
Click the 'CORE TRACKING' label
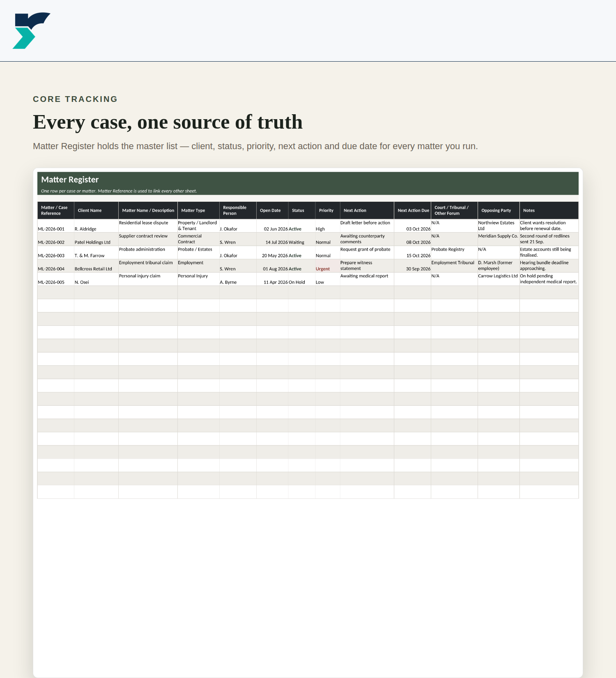[75, 99]
